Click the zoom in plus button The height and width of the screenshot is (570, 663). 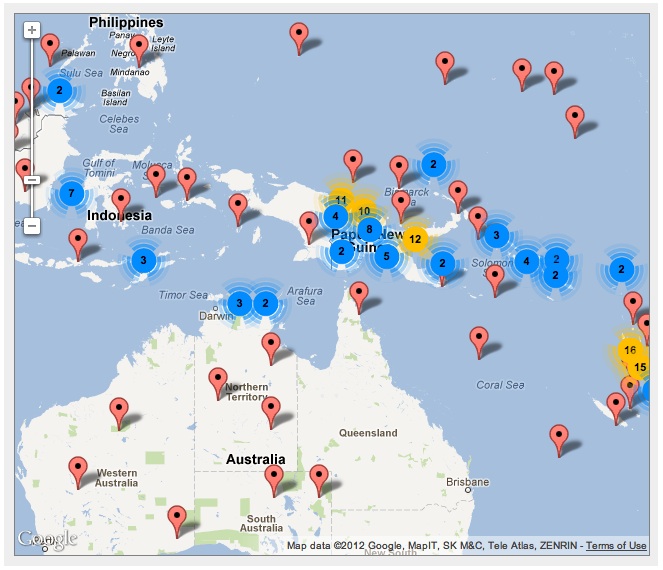pyautogui.click(x=32, y=30)
